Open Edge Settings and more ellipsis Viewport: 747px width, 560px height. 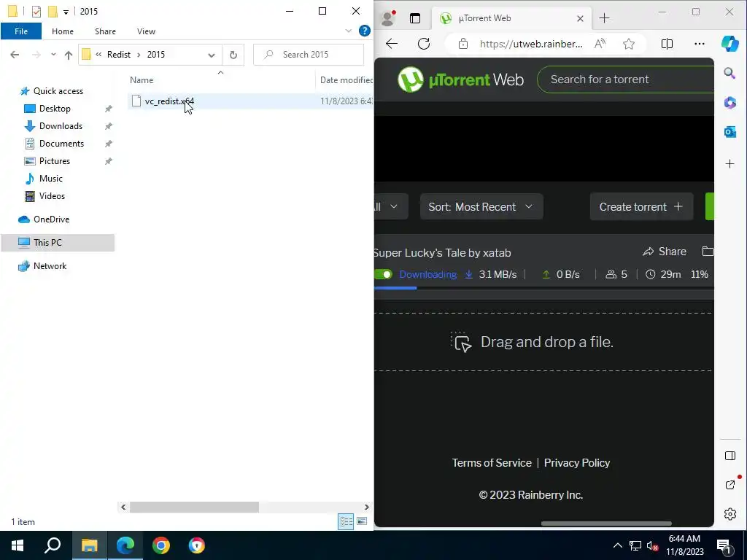tap(700, 44)
